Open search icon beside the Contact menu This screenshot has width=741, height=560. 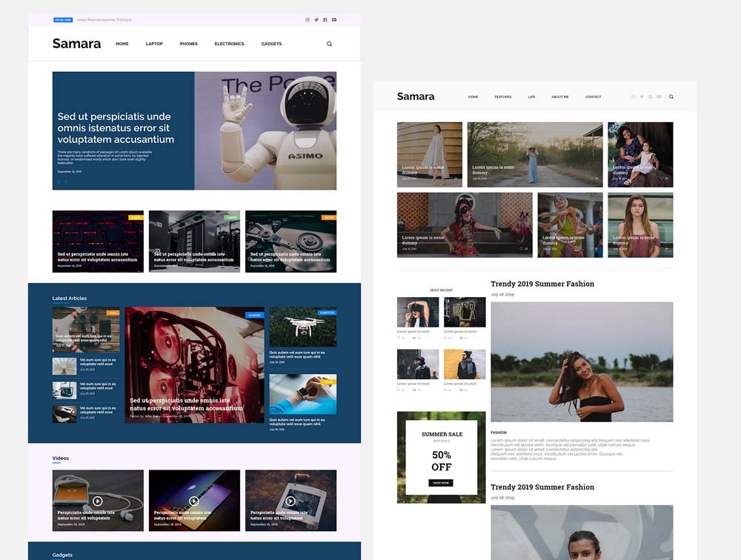(671, 96)
